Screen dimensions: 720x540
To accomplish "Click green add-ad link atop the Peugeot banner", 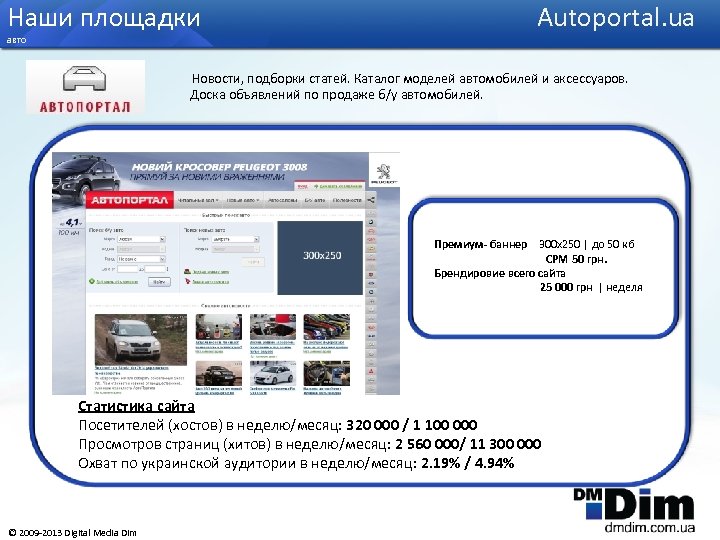I will [x=341, y=186].
